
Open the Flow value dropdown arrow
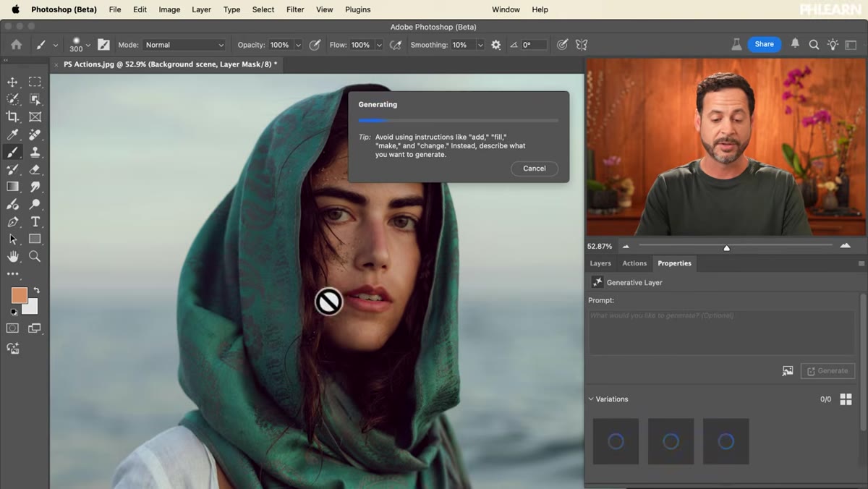pyautogui.click(x=379, y=45)
